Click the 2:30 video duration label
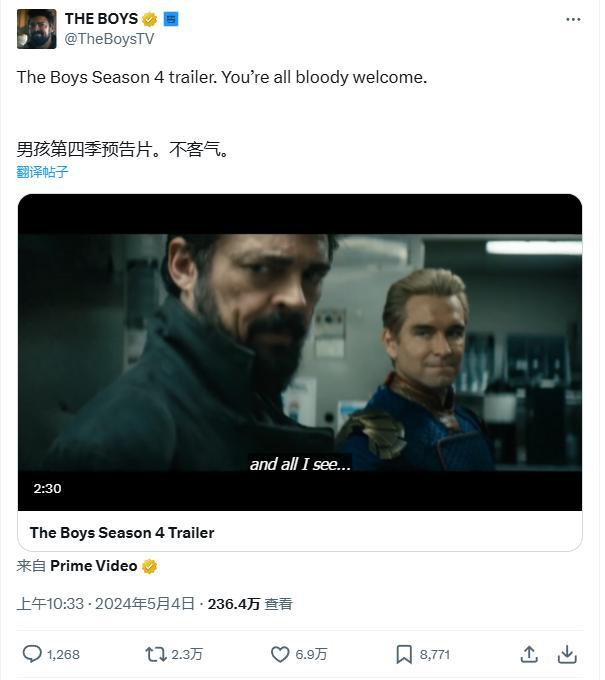605x680 pixels. click(x=47, y=489)
